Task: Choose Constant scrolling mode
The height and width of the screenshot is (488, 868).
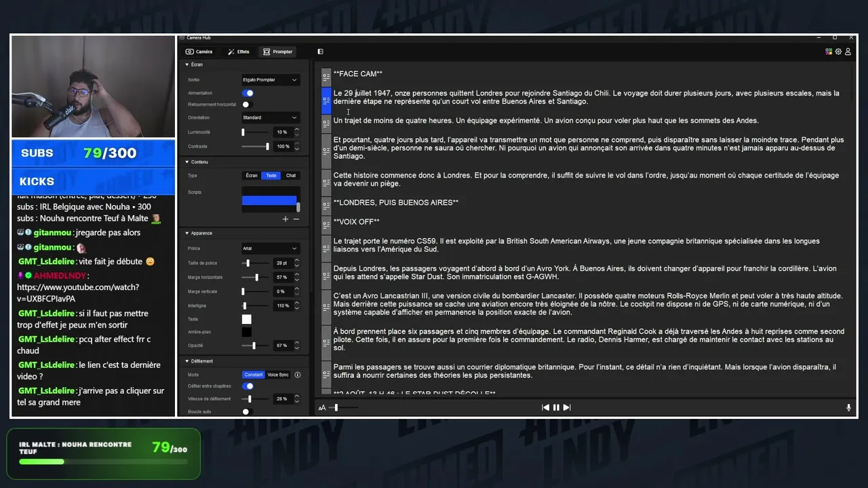Action: 254,375
